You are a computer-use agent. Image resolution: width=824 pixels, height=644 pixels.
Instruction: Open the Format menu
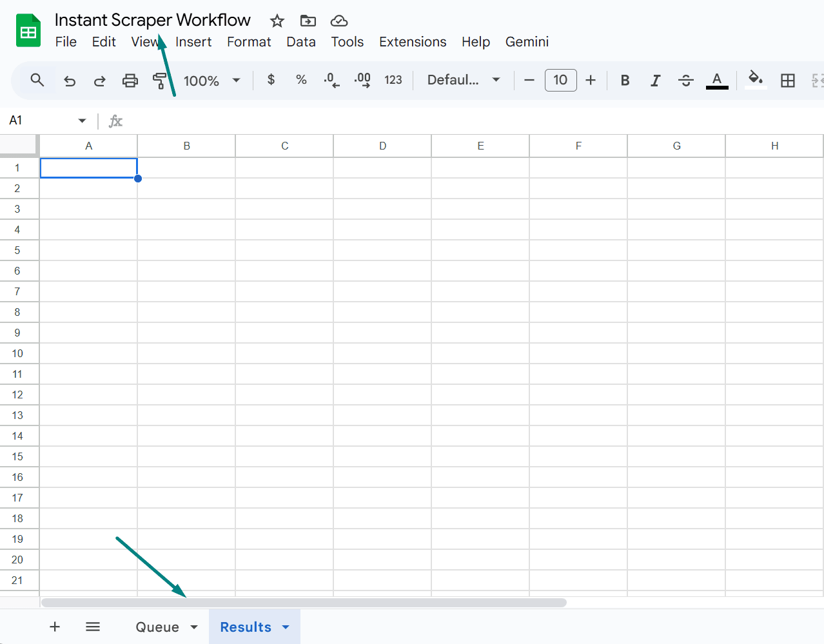249,42
